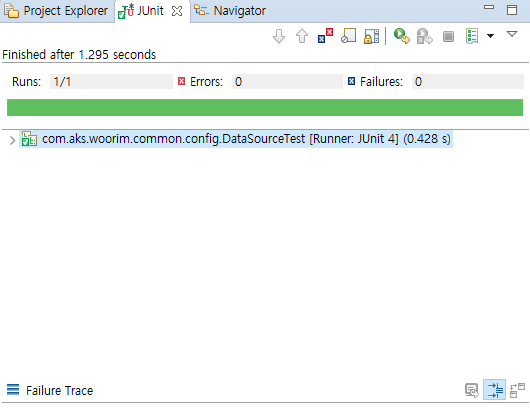Expand the DataSourceTest tree node

pyautogui.click(x=13, y=140)
